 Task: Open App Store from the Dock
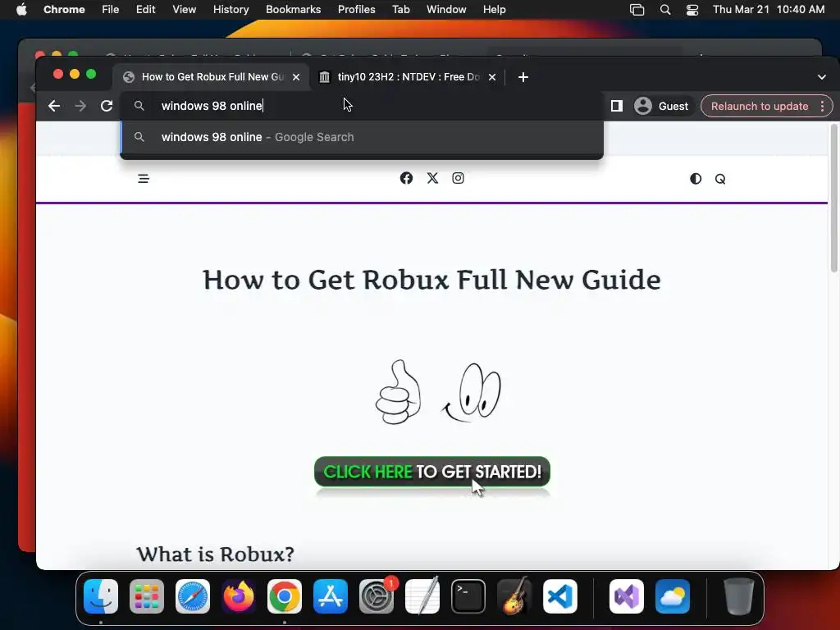(x=331, y=596)
